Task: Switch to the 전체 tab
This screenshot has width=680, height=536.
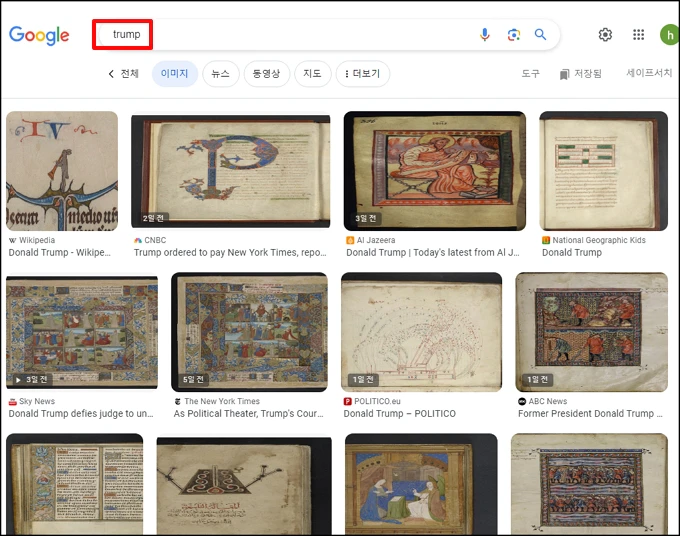Action: (129, 74)
